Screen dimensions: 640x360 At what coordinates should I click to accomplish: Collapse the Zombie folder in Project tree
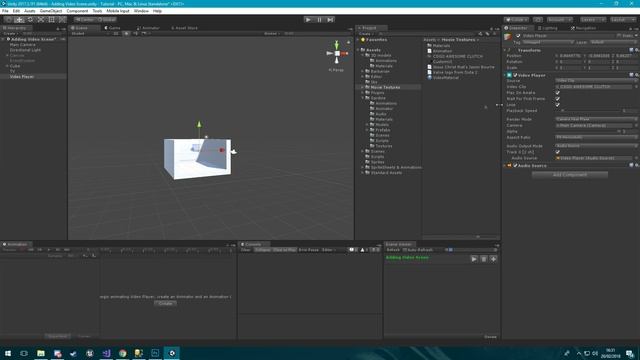coord(362,98)
